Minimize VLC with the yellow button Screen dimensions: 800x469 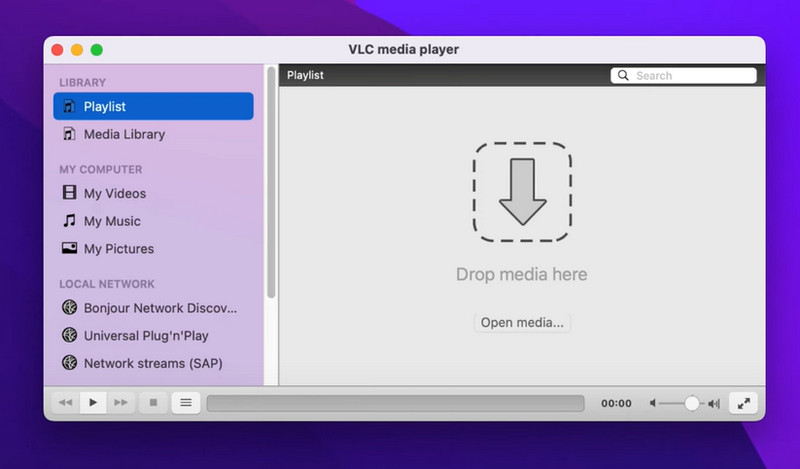coord(77,50)
